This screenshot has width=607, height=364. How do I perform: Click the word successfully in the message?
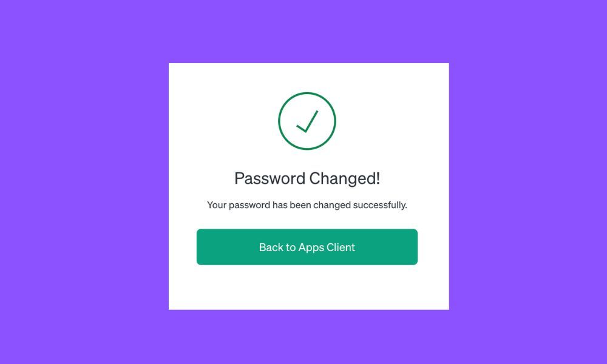point(380,204)
